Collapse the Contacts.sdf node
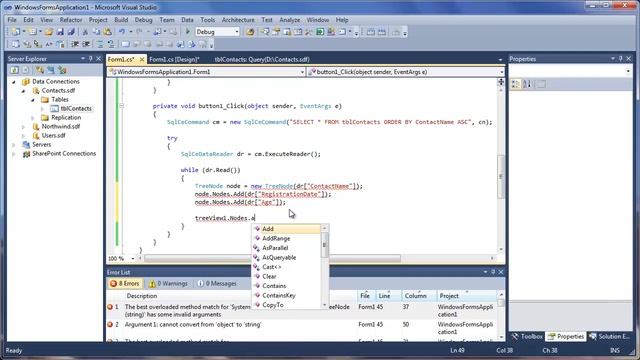This screenshot has width=640, height=360. tap(24, 91)
